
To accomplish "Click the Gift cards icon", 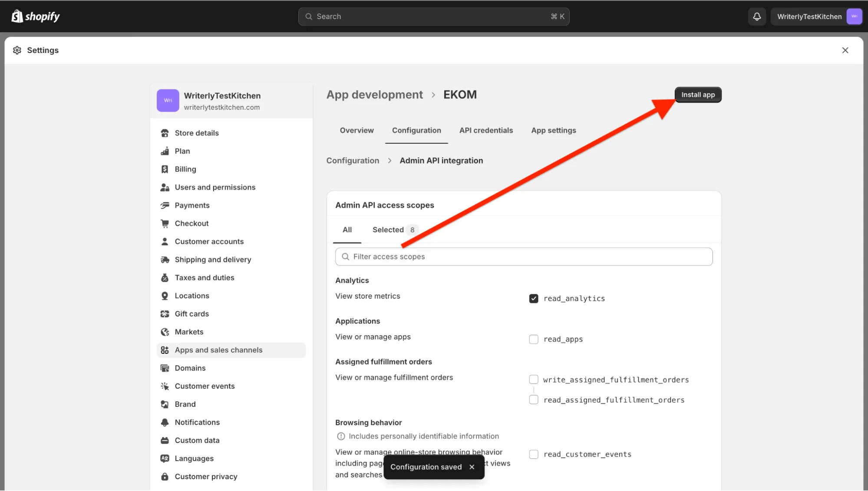I will (165, 314).
